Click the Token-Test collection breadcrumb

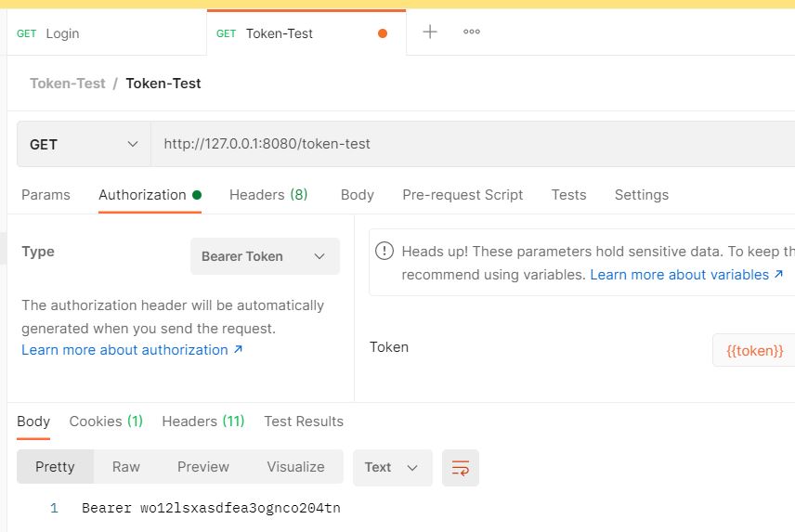[68, 84]
